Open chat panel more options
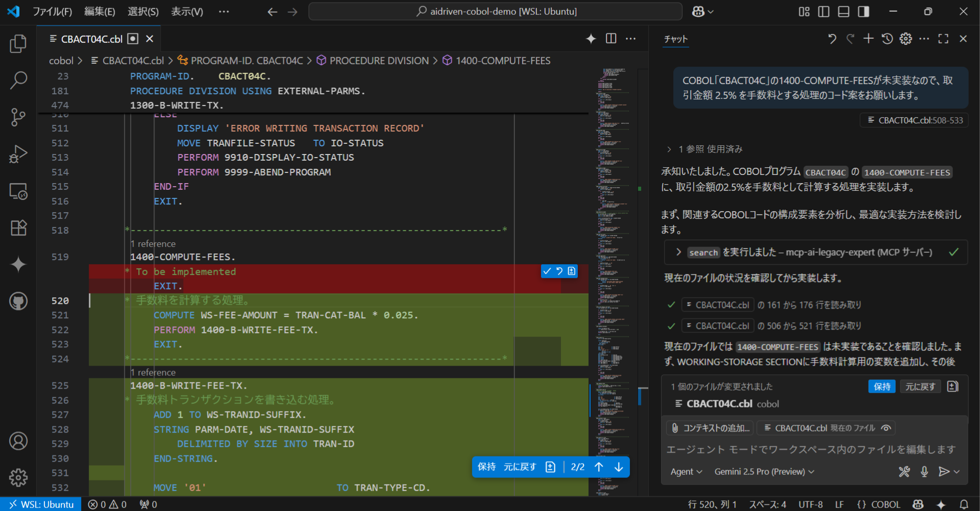This screenshot has width=980, height=511. pos(924,39)
